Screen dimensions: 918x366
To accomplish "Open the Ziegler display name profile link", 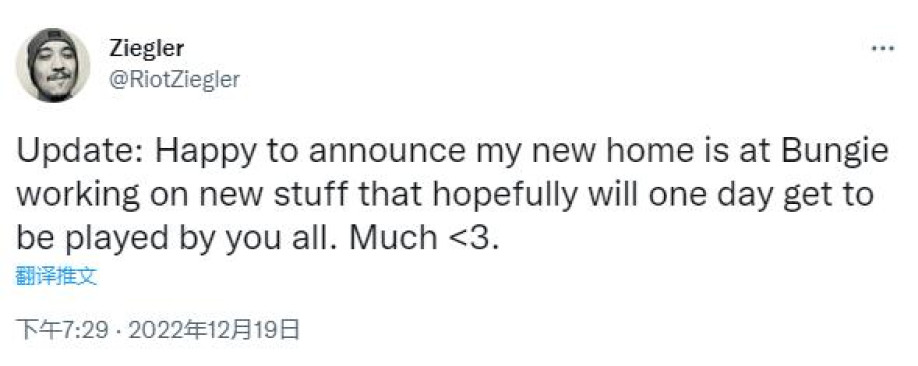I will pos(146,49).
